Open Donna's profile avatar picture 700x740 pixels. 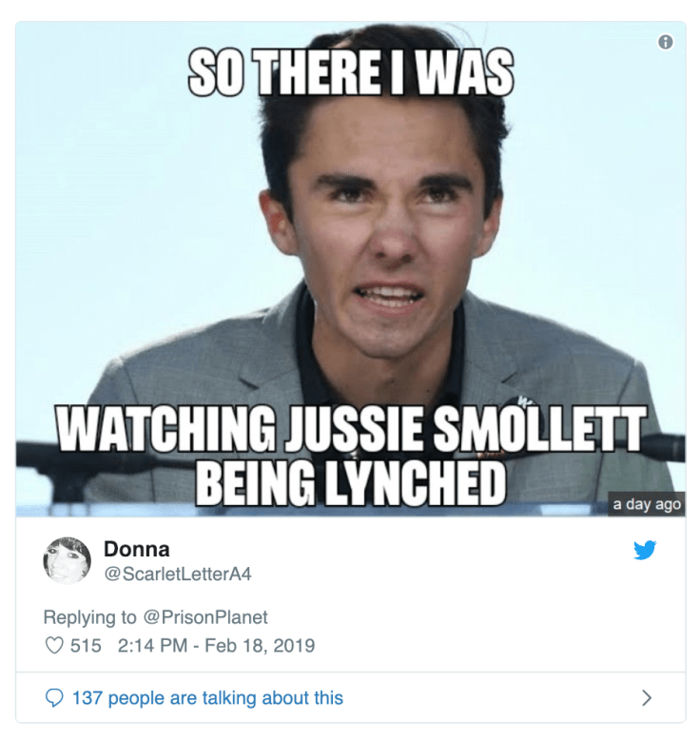67,560
